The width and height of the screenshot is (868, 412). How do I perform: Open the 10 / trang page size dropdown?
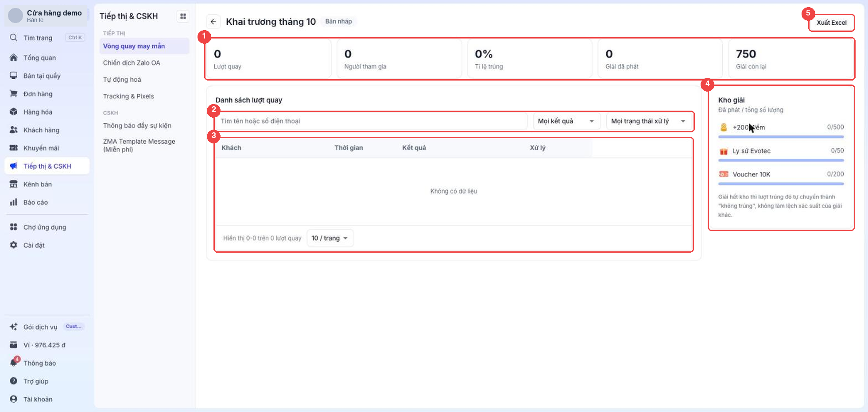(330, 238)
